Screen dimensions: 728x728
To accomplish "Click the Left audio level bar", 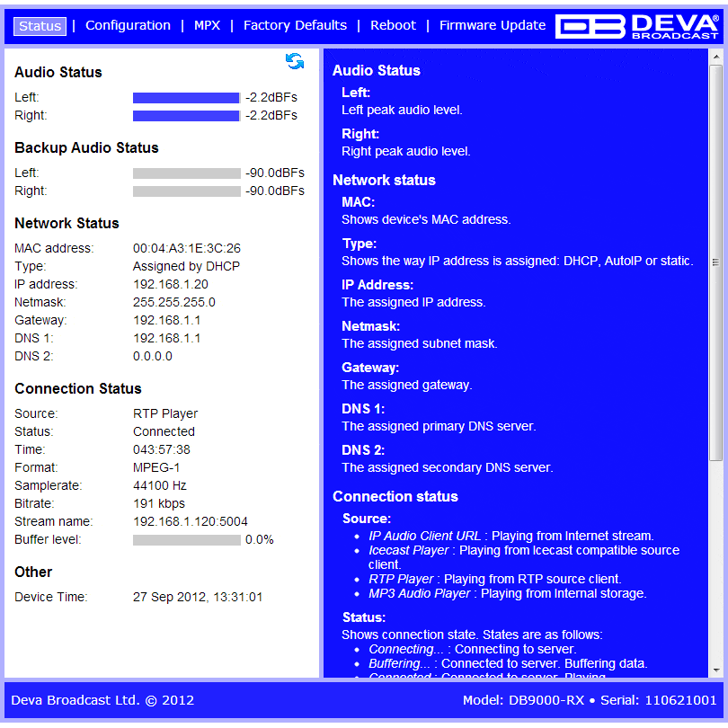I will (186, 98).
